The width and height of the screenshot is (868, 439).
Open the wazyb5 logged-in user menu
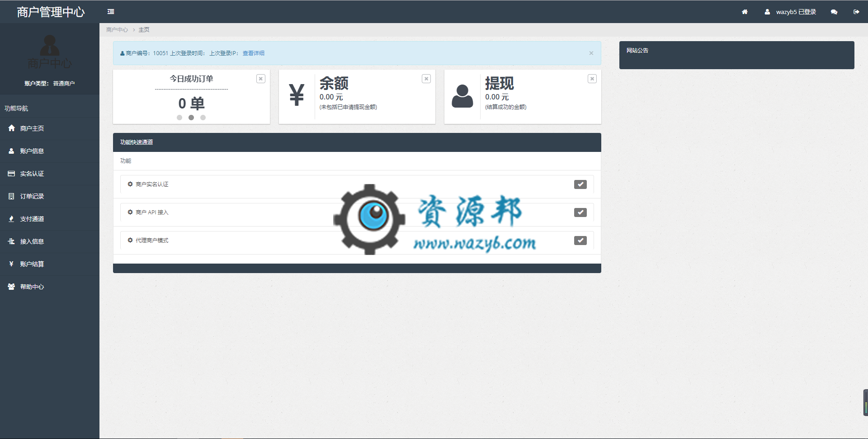[x=790, y=12]
